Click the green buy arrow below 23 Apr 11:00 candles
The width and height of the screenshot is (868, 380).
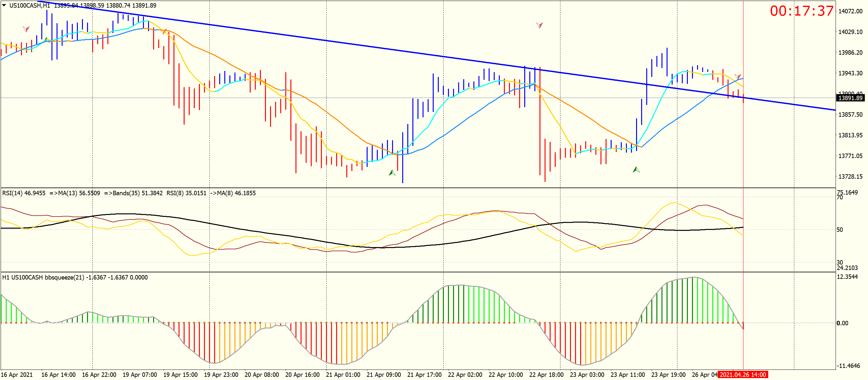(x=636, y=169)
